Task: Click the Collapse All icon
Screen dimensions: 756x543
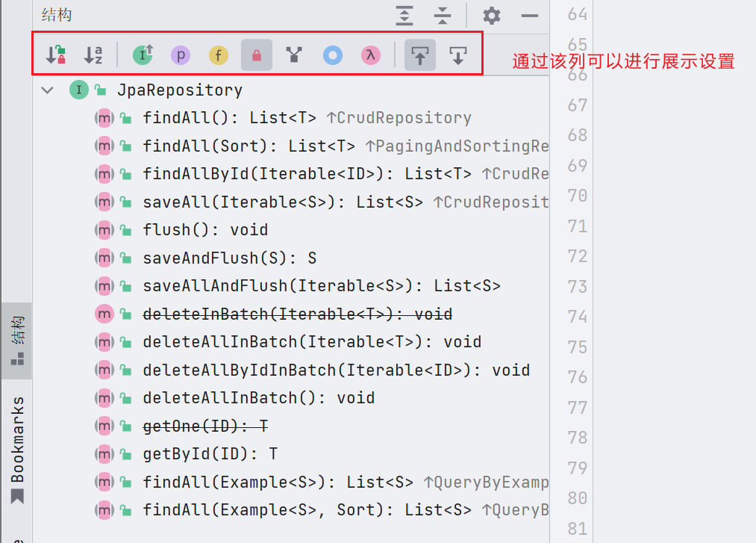Action: 443,16
